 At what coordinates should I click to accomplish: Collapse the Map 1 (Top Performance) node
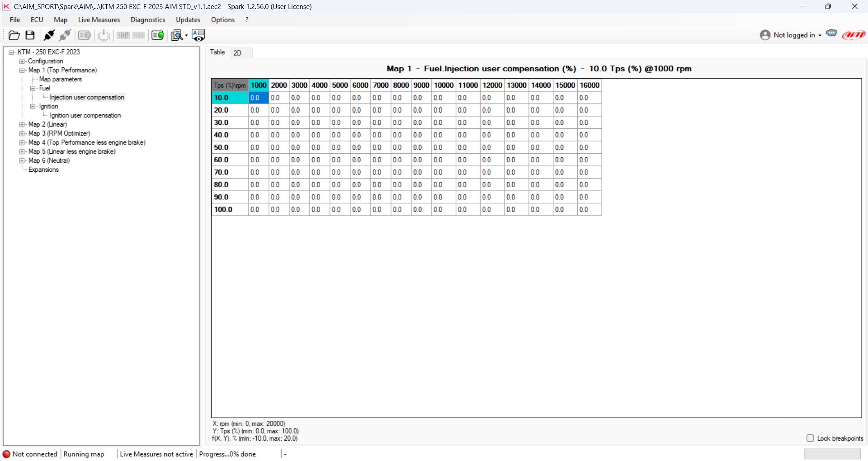click(x=22, y=71)
